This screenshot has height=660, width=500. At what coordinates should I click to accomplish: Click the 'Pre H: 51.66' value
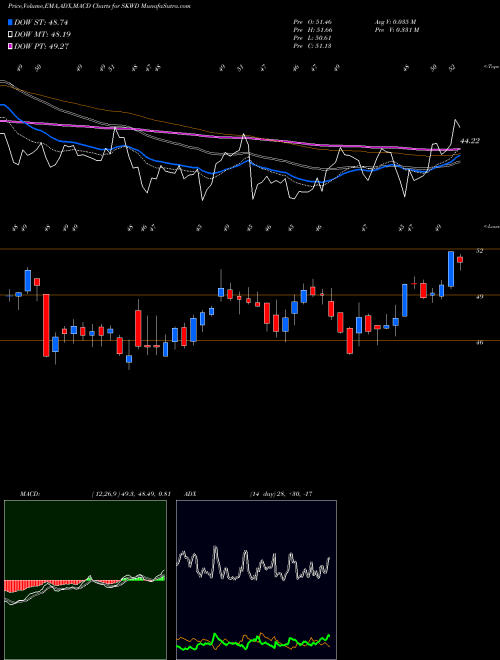[313, 29]
